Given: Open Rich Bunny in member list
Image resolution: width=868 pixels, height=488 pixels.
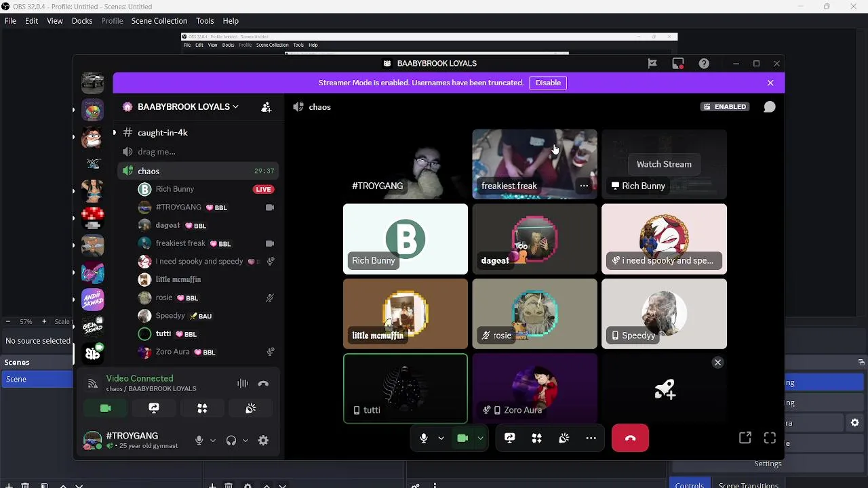Looking at the screenshot, I should point(175,189).
